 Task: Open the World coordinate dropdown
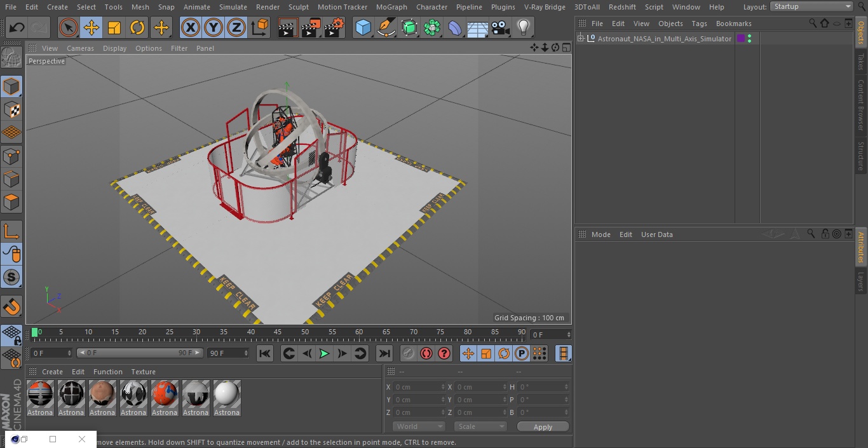[419, 426]
